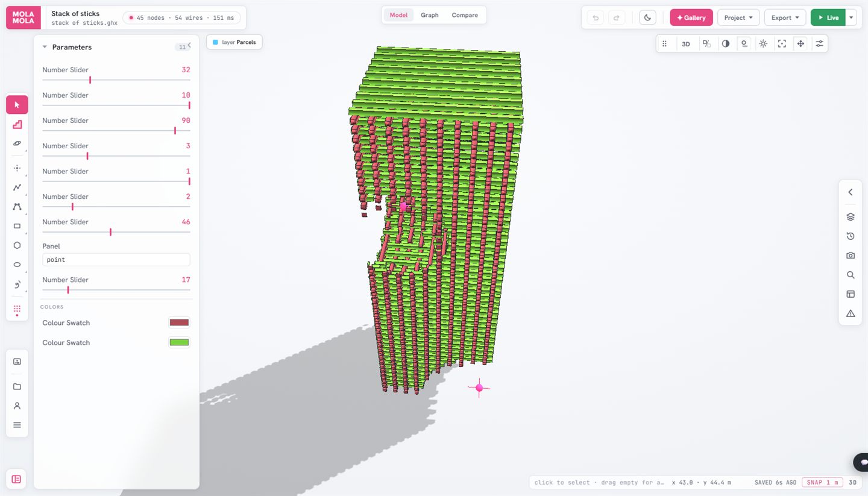Select the pointer selection tool

[17, 105]
